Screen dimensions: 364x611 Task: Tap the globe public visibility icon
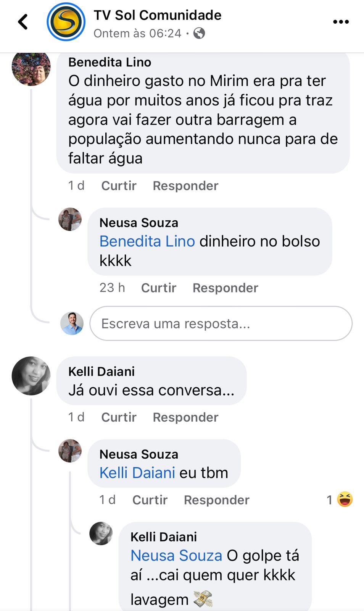[199, 33]
